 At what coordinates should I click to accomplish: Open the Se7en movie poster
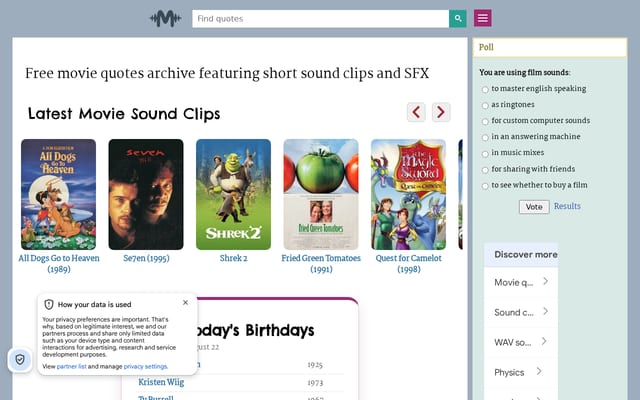(146, 194)
